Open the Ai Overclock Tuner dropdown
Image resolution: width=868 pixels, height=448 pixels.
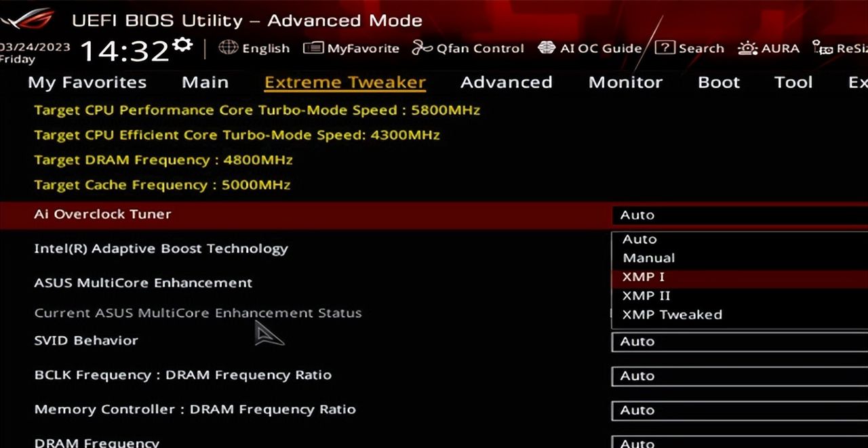click(x=739, y=215)
